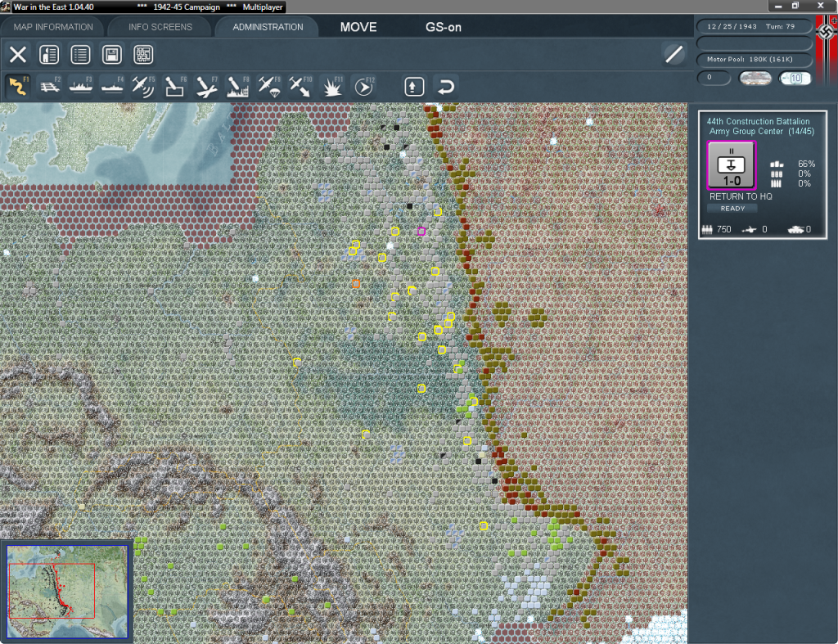
Task: Select the F2 Rail transport mode icon
Action: click(x=50, y=87)
